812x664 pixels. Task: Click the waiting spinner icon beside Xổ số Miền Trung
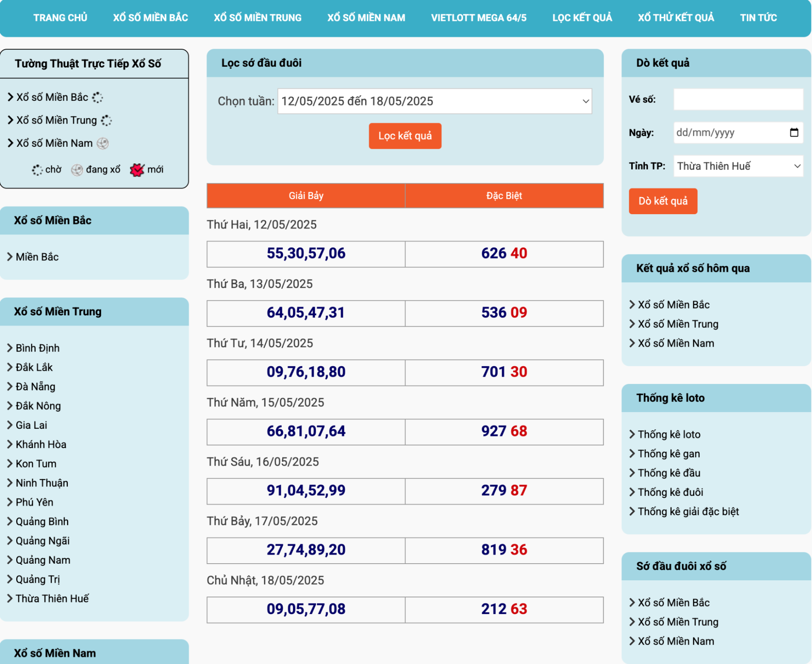point(106,120)
